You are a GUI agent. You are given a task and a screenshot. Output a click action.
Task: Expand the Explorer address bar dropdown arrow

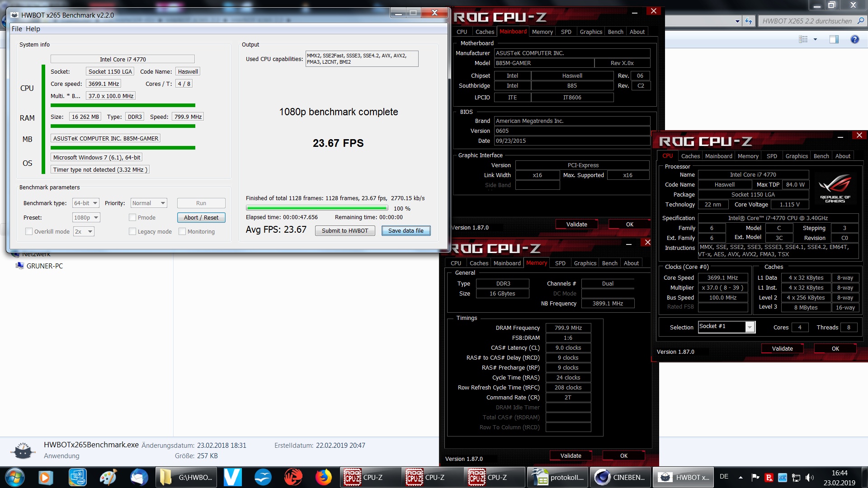click(x=737, y=21)
